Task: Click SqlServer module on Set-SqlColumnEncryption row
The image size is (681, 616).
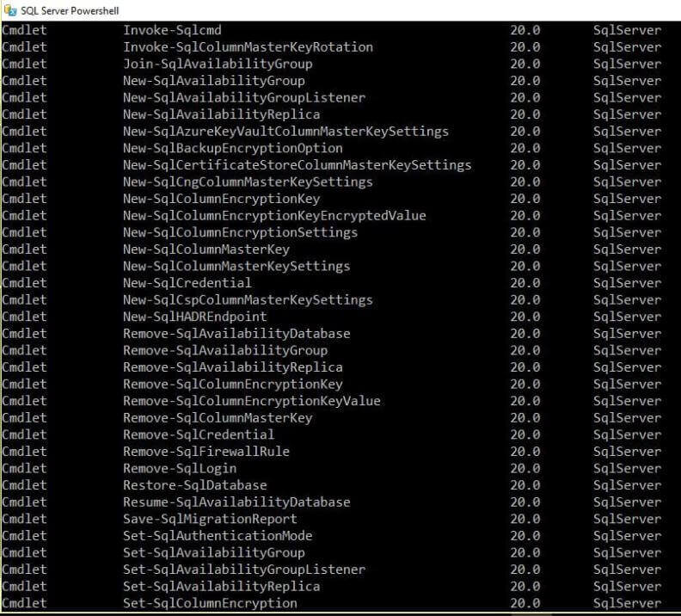Action: pyautogui.click(x=627, y=603)
